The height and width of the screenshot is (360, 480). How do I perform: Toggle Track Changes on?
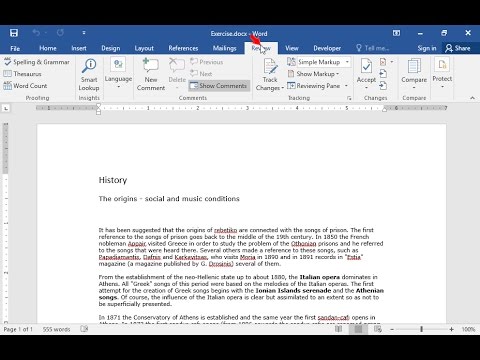coord(270,75)
